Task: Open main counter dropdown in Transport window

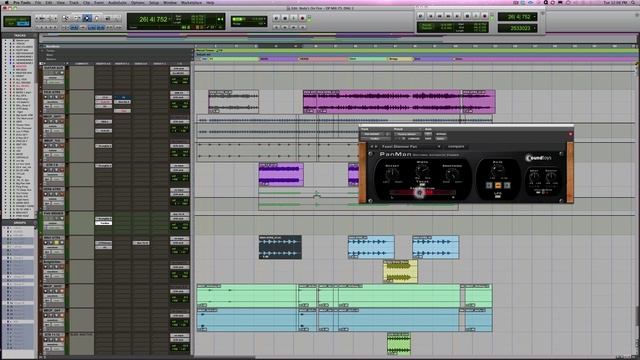Action: click(535, 17)
